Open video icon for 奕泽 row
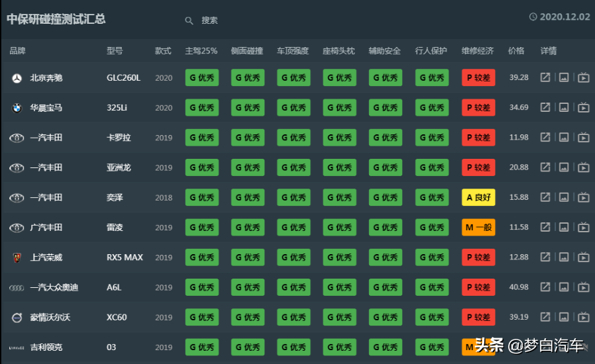Screen dimensions: 595x364 pyautogui.click(x=583, y=197)
